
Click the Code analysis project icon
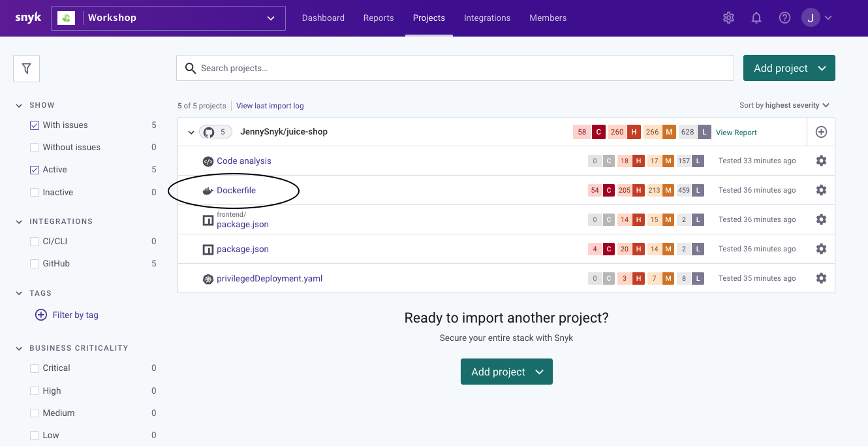pyautogui.click(x=208, y=161)
